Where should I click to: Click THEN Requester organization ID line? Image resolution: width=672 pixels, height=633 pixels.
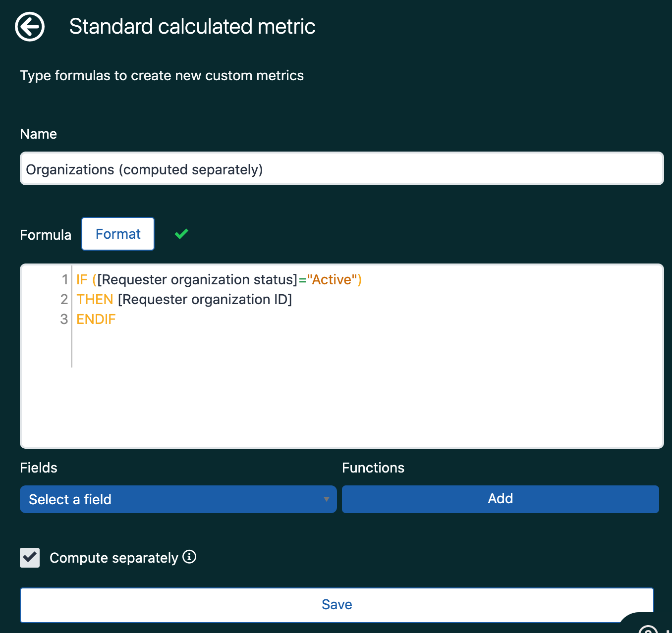click(x=184, y=300)
